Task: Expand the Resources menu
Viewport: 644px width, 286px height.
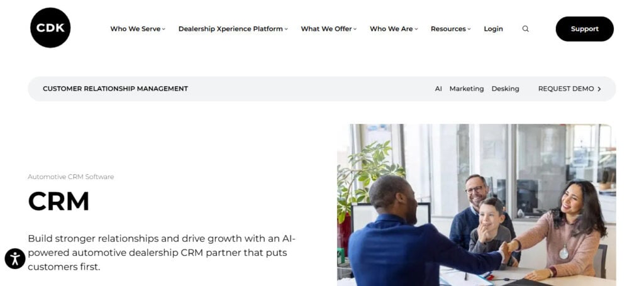Action: pyautogui.click(x=450, y=29)
